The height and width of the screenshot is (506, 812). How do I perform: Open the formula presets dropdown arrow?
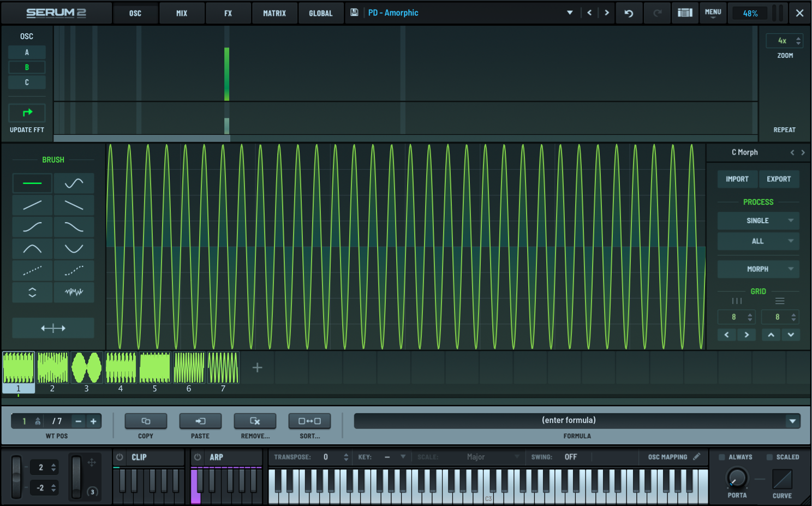pyautogui.click(x=792, y=421)
